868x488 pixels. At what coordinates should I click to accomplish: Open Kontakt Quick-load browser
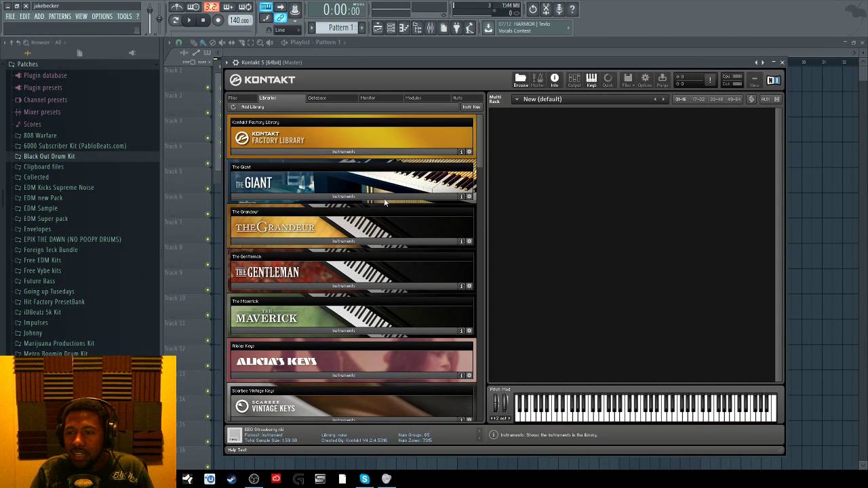click(x=608, y=81)
